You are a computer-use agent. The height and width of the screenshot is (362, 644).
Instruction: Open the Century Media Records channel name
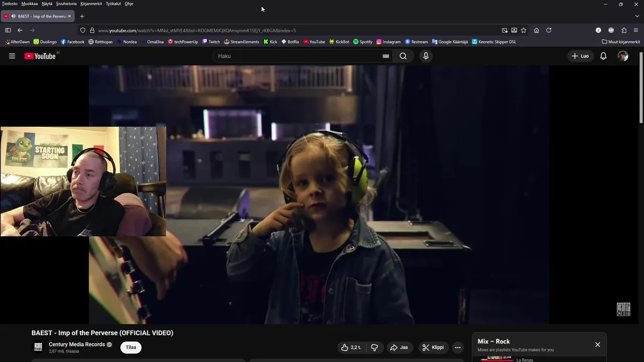[77, 344]
